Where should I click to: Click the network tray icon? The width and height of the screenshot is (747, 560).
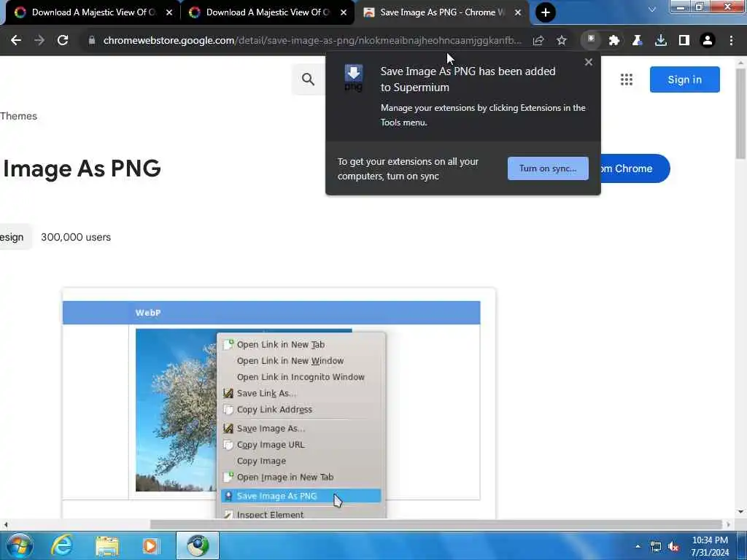pyautogui.click(x=656, y=547)
